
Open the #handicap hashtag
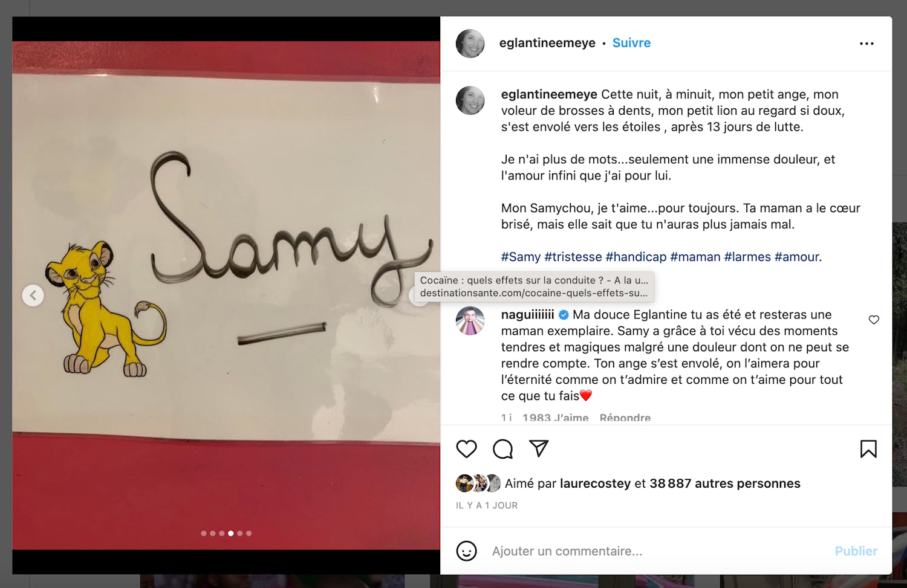636,257
